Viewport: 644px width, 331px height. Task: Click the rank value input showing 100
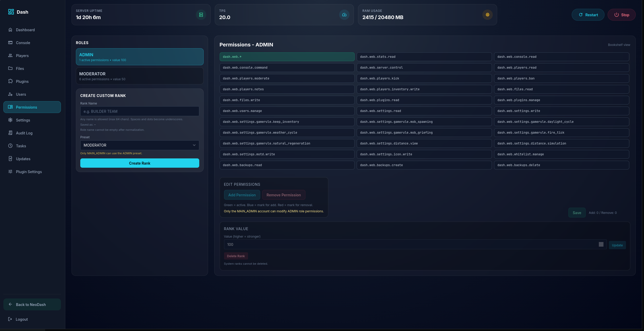point(415,244)
